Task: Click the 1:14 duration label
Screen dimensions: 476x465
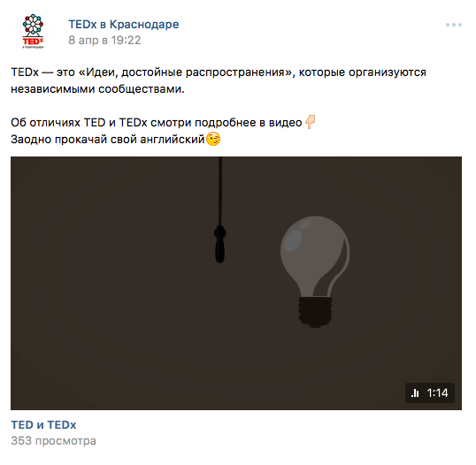Action: tap(437, 393)
